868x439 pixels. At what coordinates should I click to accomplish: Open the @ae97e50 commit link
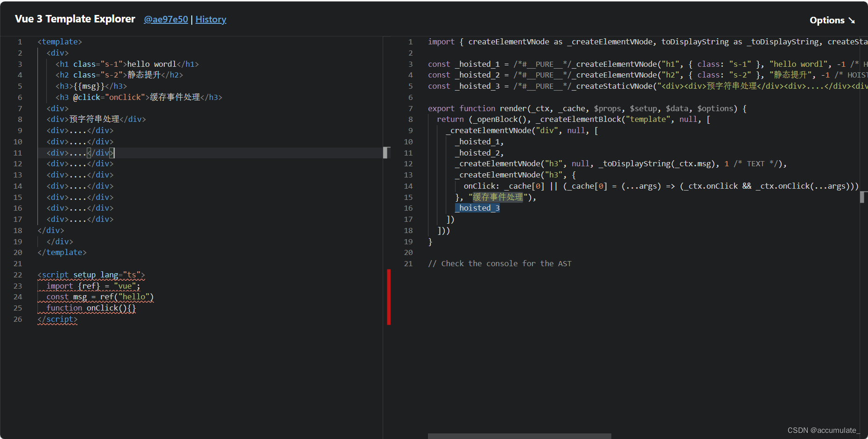pos(166,19)
